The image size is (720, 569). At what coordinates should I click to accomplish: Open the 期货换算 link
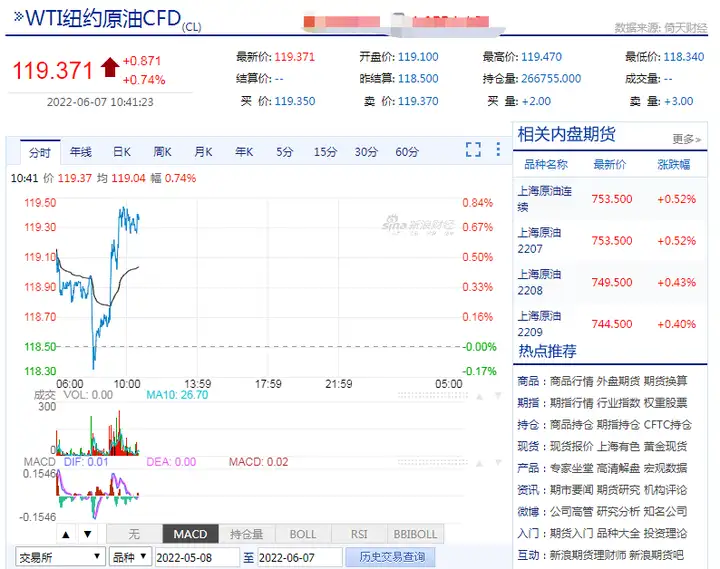[665, 381]
